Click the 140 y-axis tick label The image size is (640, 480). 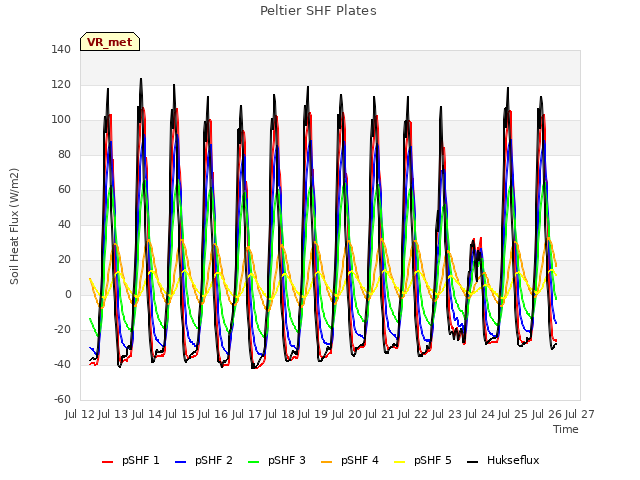(x=61, y=49)
